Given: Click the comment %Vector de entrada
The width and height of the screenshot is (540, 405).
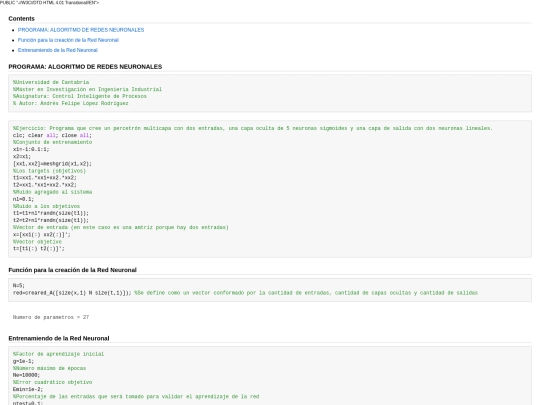Looking at the screenshot, I should point(121,227).
